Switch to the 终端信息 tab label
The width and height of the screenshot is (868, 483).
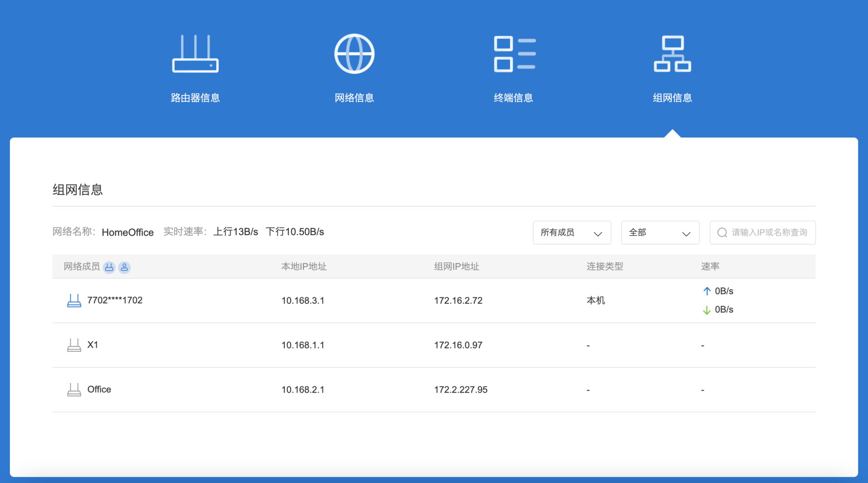pyautogui.click(x=514, y=98)
